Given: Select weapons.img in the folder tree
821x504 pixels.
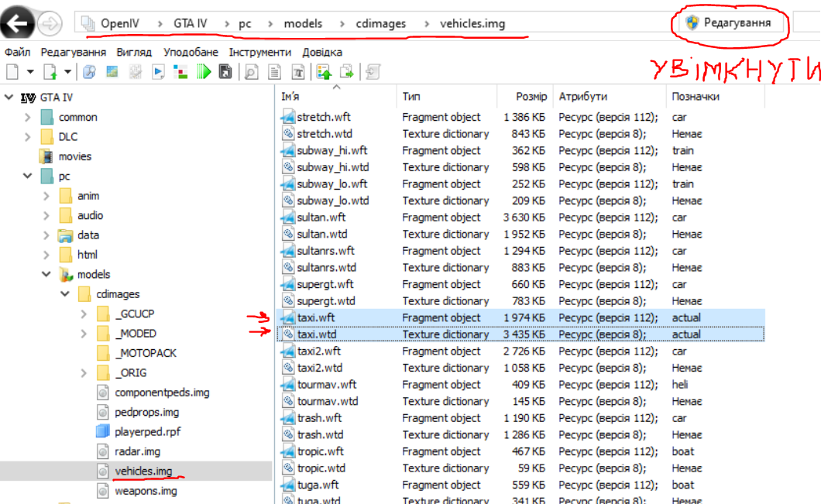Looking at the screenshot, I should 146,491.
